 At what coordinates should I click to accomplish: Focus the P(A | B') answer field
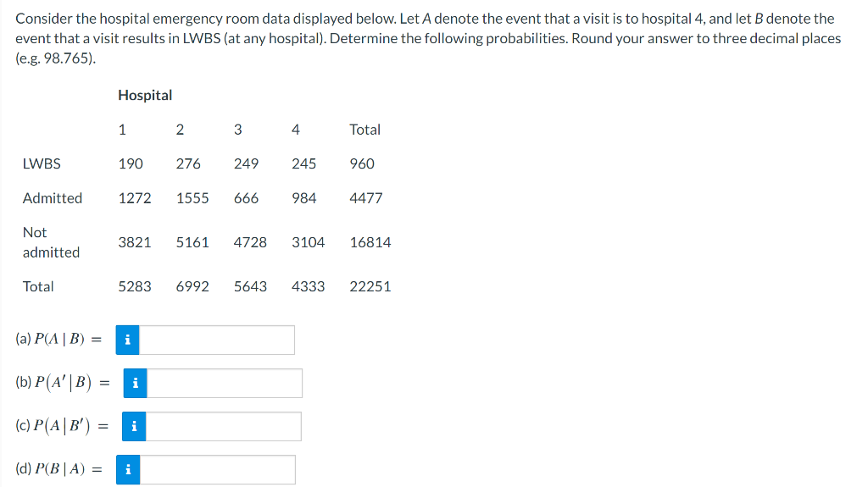223,426
